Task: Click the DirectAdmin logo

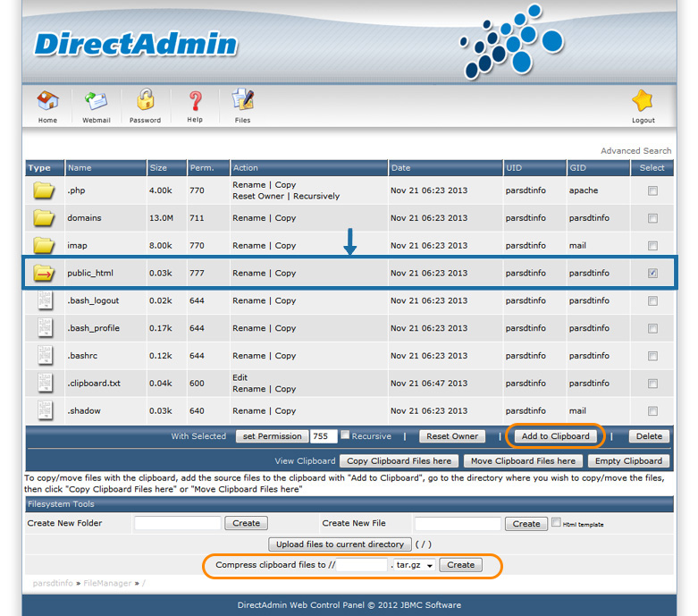Action: 136,44
